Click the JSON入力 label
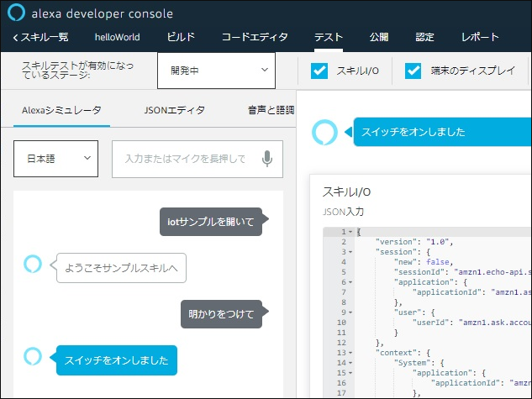Viewport: 532px width, 399px height. (x=343, y=212)
